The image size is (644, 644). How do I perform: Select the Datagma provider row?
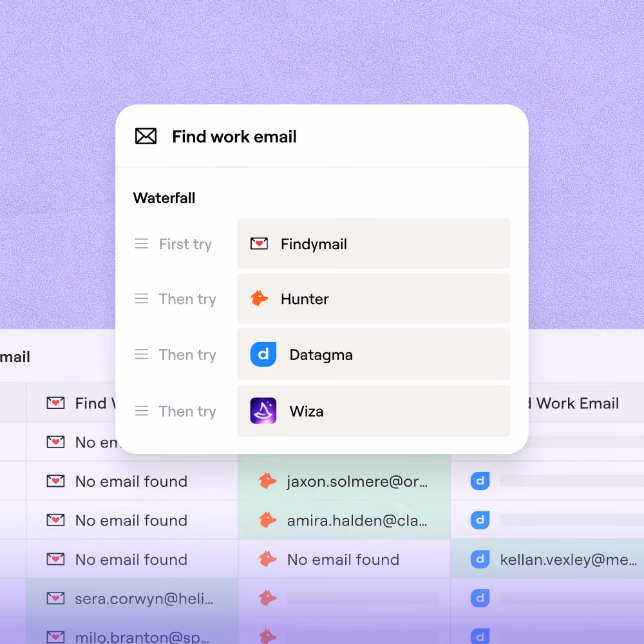click(x=374, y=354)
